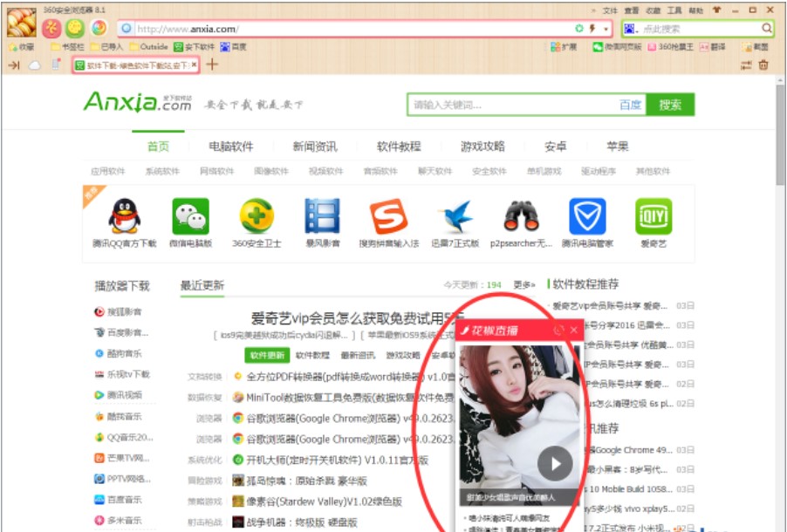Image resolution: width=787 pixels, height=532 pixels.
Task: Click the Anxia.com logo
Action: click(137, 102)
